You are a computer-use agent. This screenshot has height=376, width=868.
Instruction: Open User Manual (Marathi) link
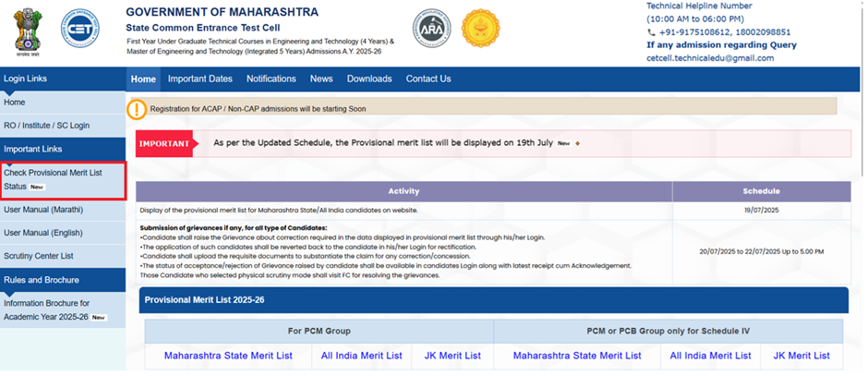pyautogui.click(x=44, y=210)
